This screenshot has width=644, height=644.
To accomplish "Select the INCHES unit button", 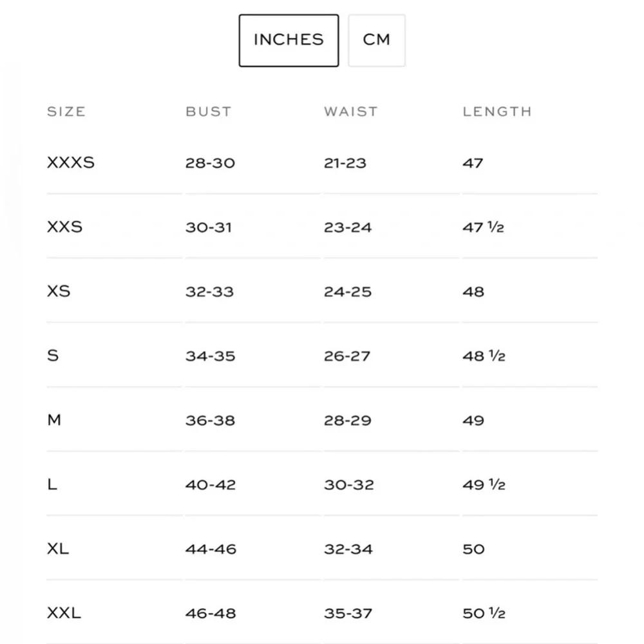I will coord(289,40).
